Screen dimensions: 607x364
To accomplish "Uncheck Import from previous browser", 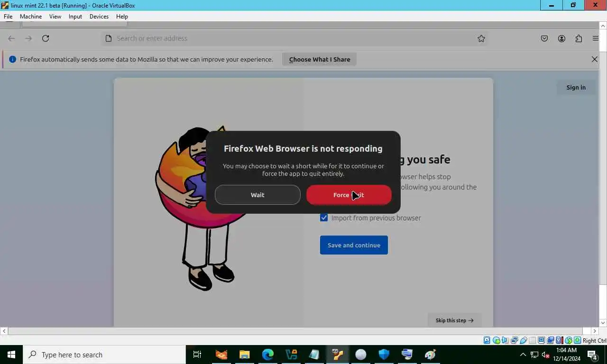I will (x=324, y=218).
